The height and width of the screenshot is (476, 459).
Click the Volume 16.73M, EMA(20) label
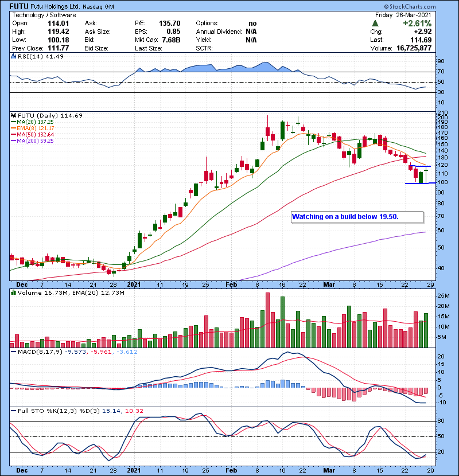[71, 293]
